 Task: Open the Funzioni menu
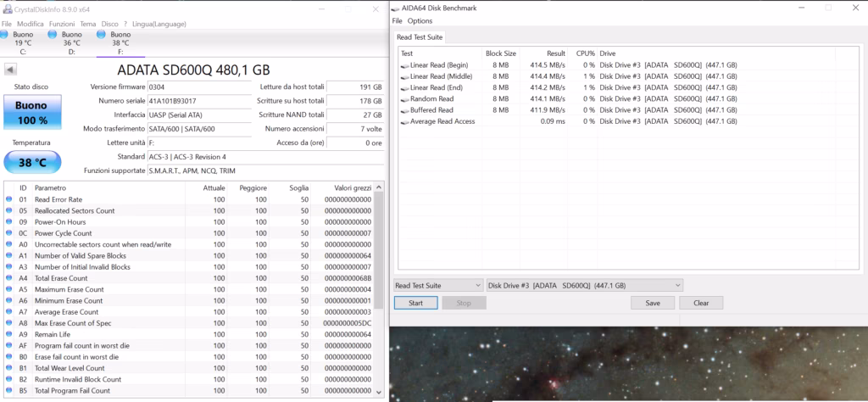62,24
